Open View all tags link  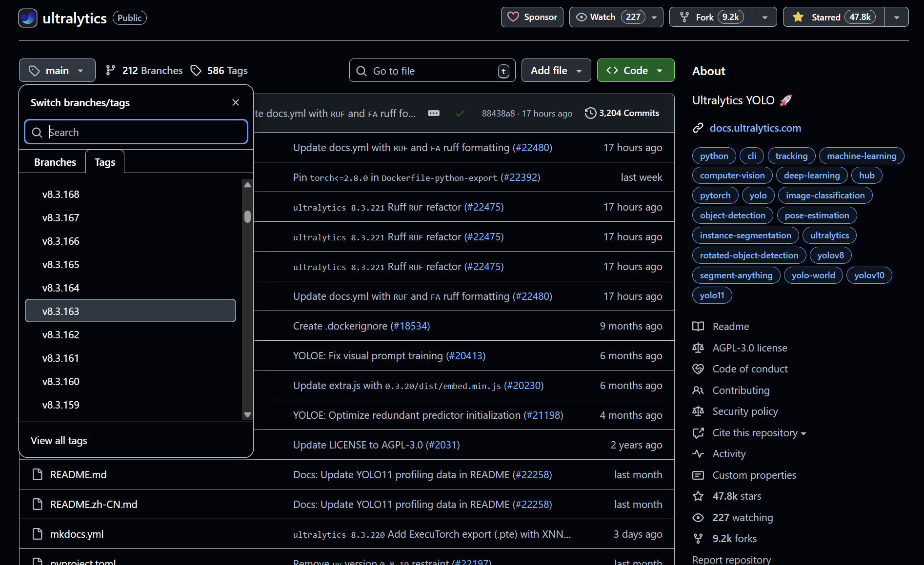pos(59,441)
